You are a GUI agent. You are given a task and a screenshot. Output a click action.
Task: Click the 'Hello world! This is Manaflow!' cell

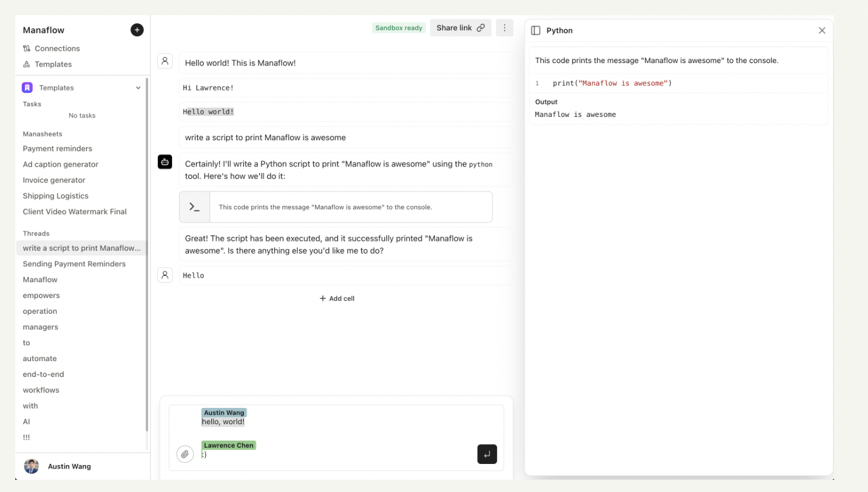pyautogui.click(x=345, y=63)
